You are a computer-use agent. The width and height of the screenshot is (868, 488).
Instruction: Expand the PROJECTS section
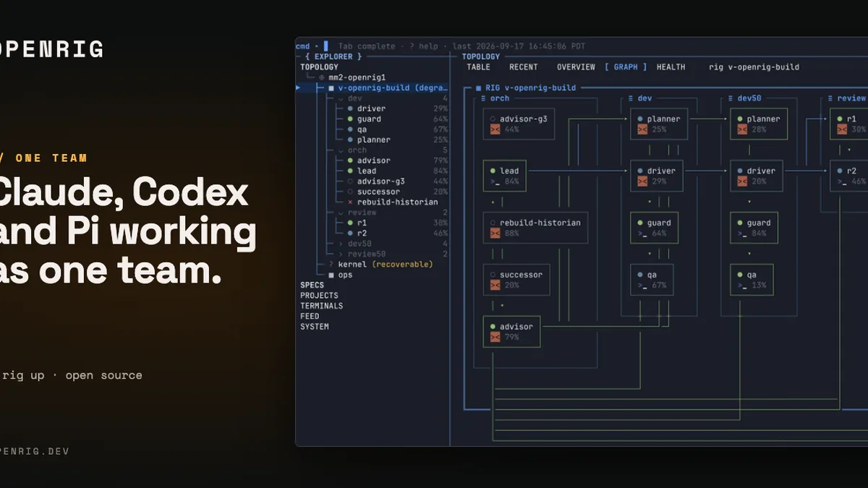click(319, 296)
